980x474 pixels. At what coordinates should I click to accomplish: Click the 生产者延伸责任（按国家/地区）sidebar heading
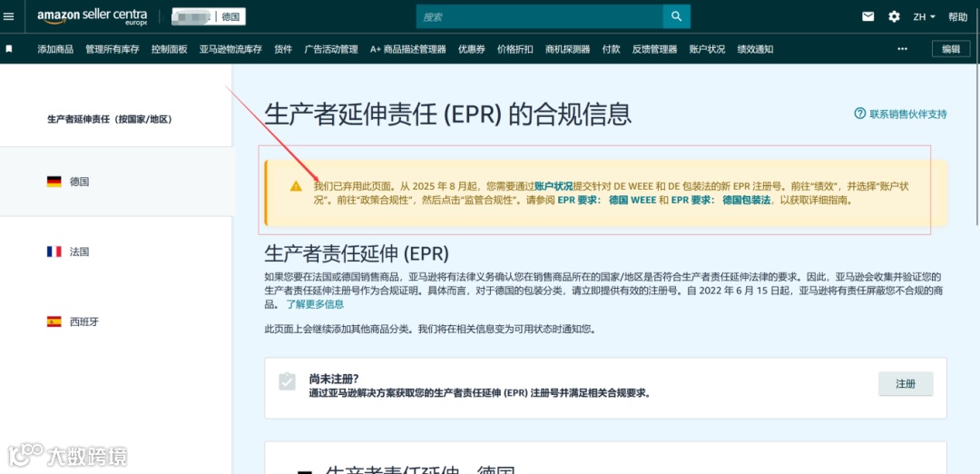[x=110, y=119]
